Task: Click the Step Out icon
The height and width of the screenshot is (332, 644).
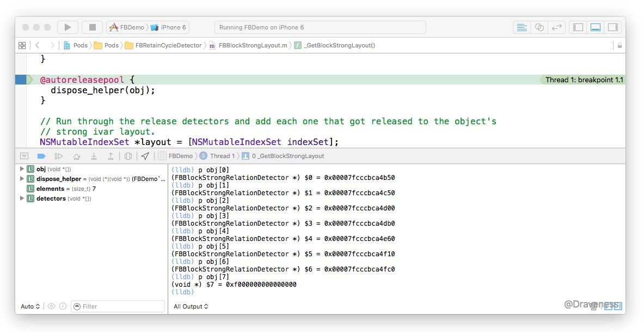Action: 111,156
